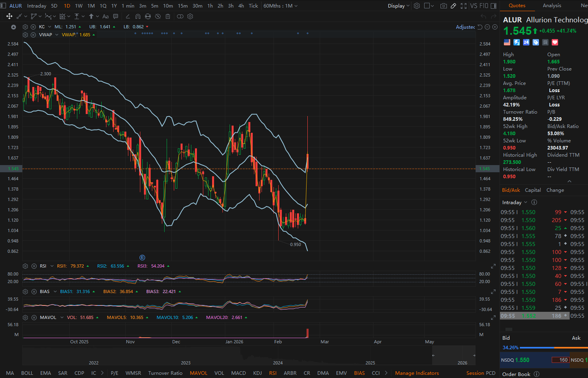The width and height of the screenshot is (588, 378).
Task: Click the overlapping circles compare icon
Action: pyautogui.click(x=180, y=16)
